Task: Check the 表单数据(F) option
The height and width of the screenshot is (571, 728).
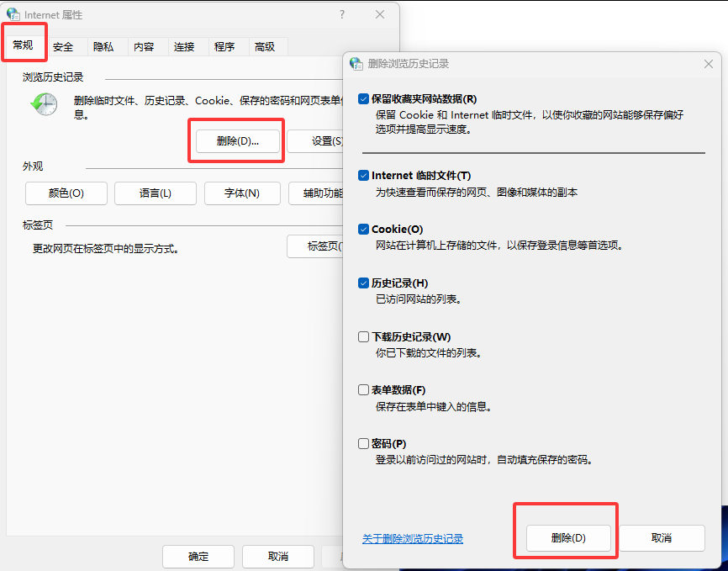Action: 363,390
